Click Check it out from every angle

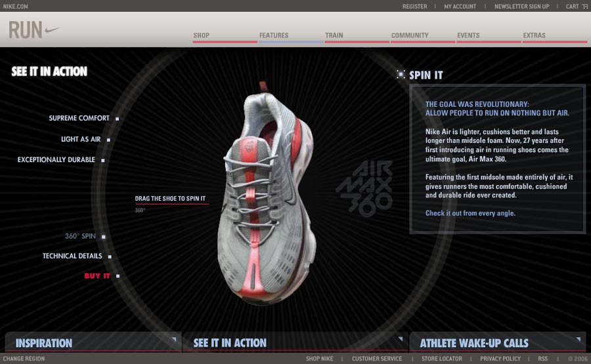[470, 213]
